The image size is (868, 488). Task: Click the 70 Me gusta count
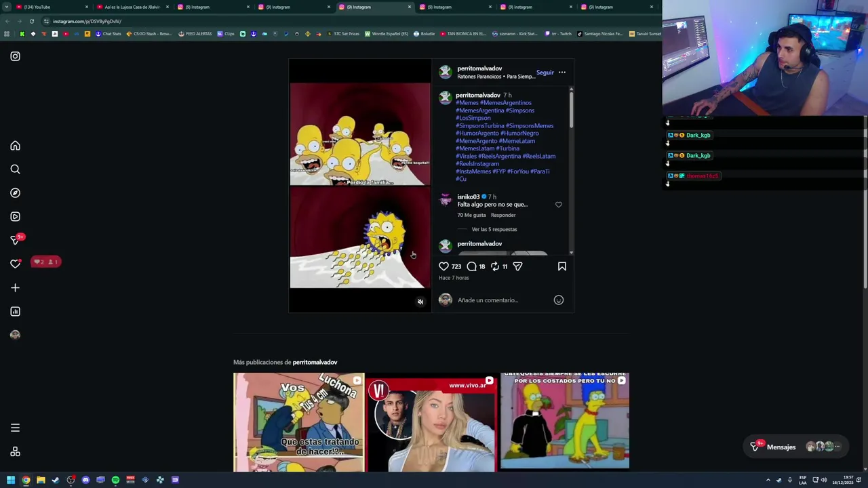471,215
